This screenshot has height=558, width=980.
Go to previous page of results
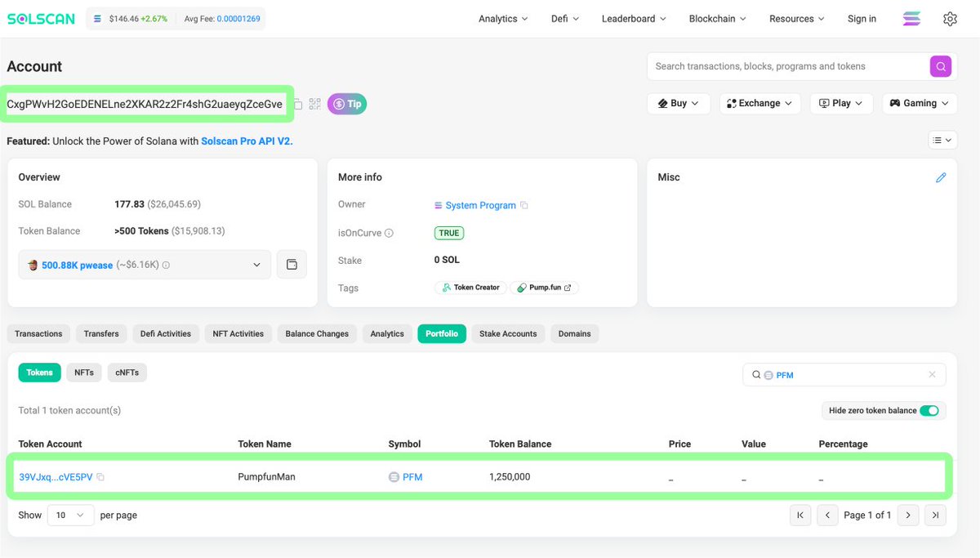click(x=827, y=515)
